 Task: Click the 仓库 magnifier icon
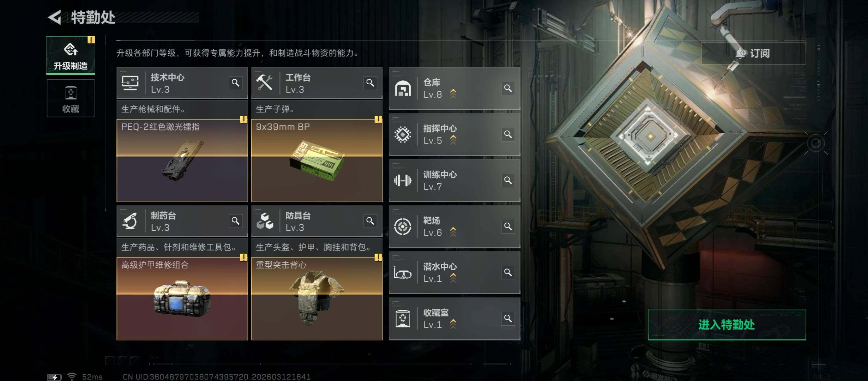pyautogui.click(x=508, y=88)
